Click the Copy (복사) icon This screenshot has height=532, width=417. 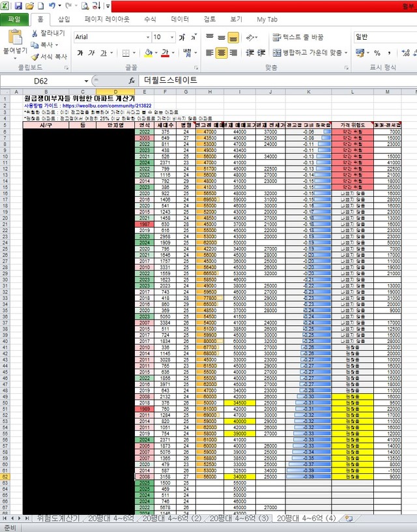click(35, 45)
